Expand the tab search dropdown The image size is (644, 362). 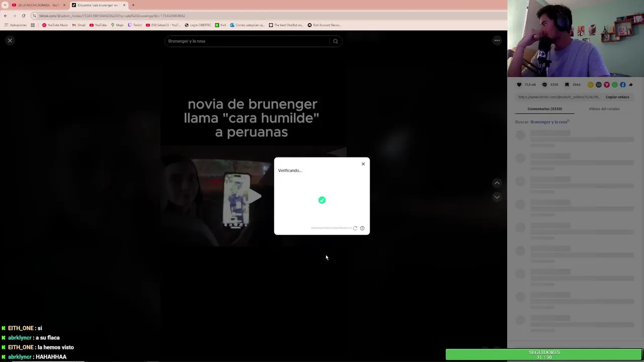5,5
